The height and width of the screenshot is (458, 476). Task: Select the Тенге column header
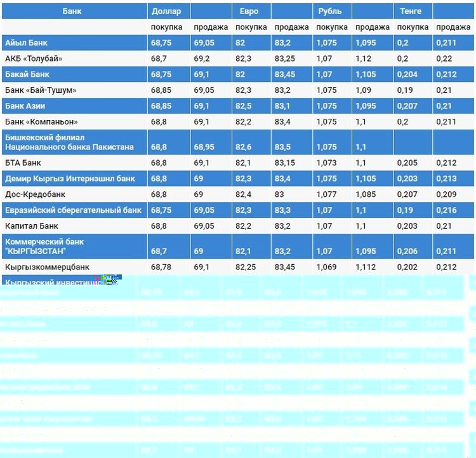tap(411, 11)
